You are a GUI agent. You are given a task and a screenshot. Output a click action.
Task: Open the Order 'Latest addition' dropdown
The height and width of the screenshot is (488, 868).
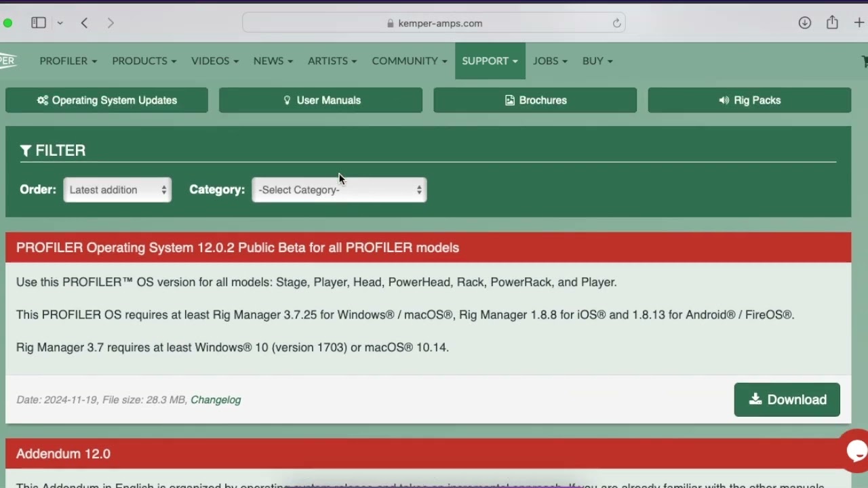117,190
